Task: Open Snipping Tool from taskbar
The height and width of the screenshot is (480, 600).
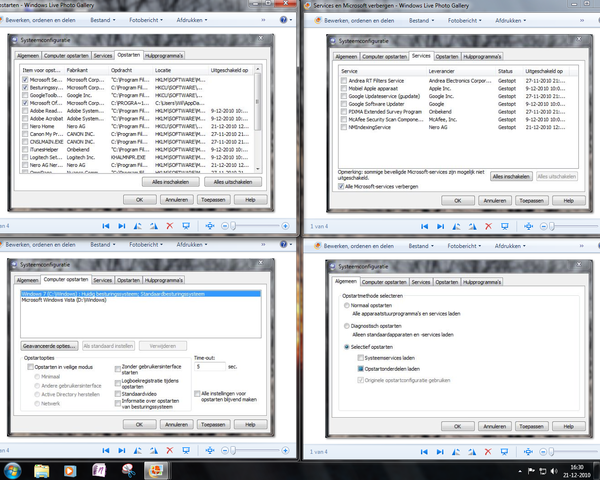Action: click(128, 471)
